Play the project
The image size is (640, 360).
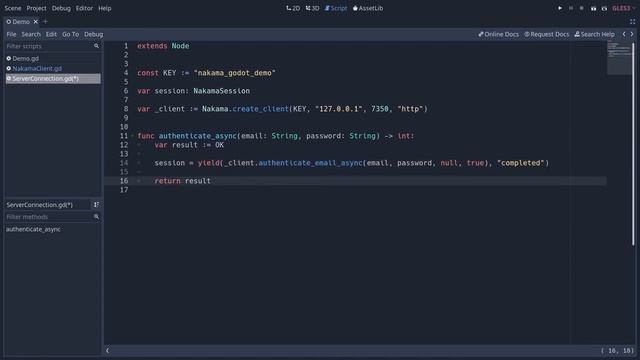point(560,8)
